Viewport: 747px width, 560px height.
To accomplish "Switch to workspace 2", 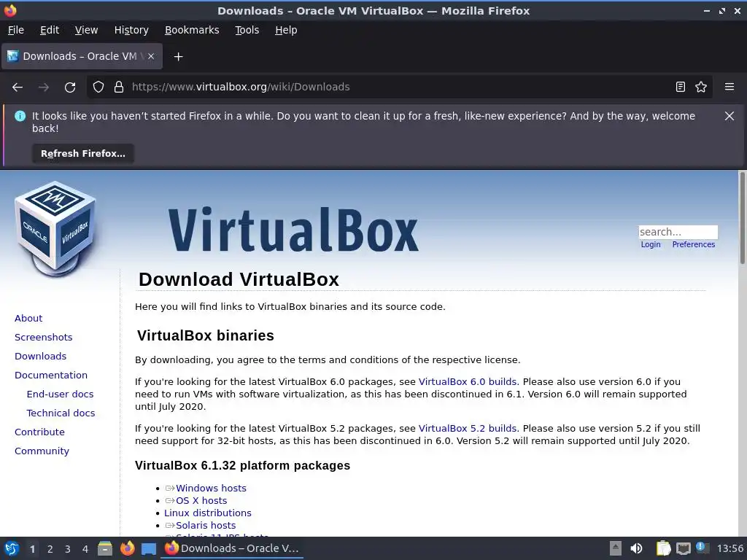I will tap(50, 549).
